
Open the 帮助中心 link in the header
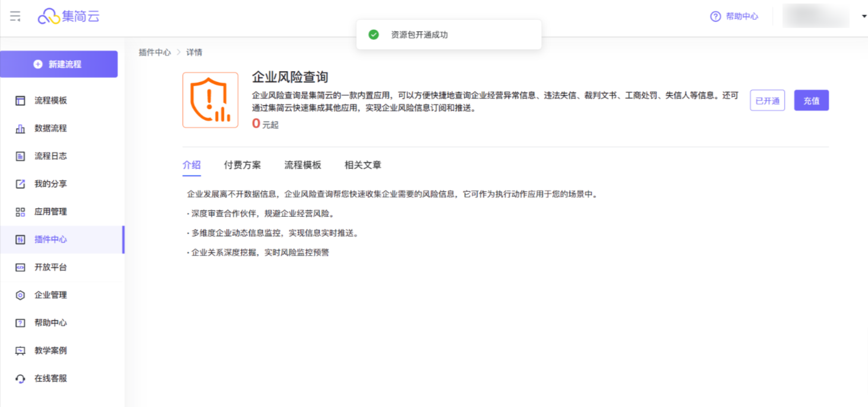pos(742,16)
